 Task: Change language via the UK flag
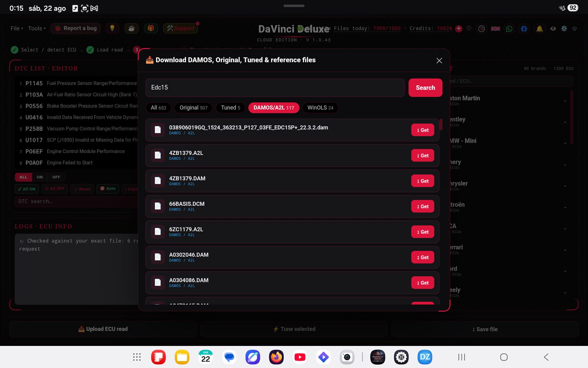[x=495, y=28]
